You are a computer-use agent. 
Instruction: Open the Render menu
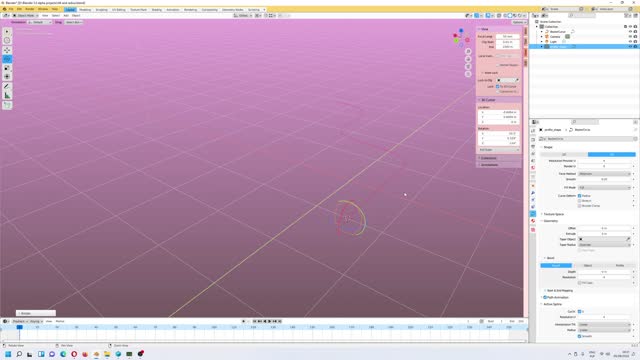30,9
